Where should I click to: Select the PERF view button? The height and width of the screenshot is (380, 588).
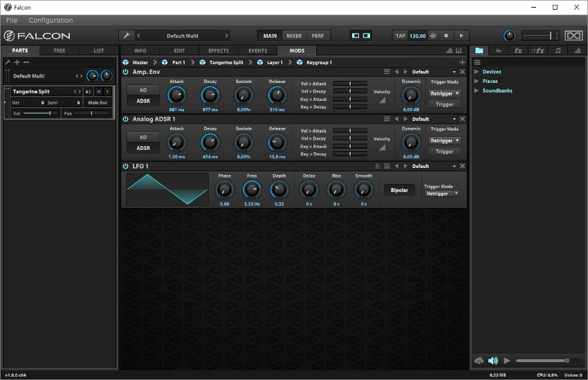tap(318, 36)
